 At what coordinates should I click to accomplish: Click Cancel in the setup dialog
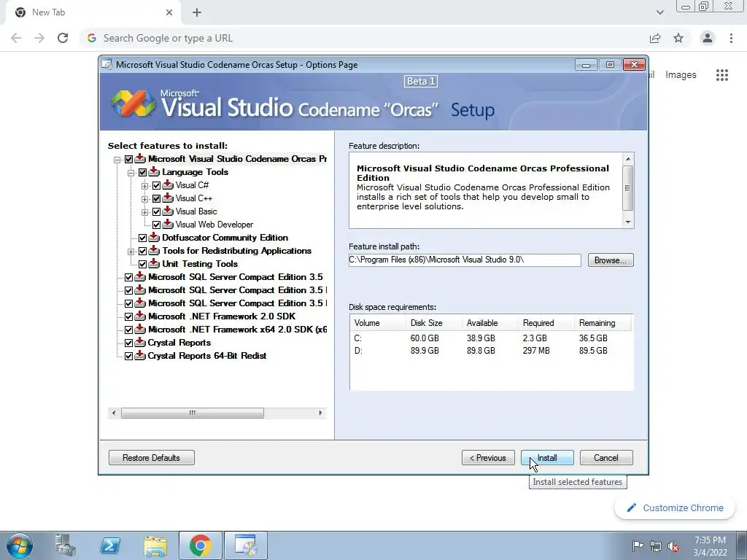(606, 458)
